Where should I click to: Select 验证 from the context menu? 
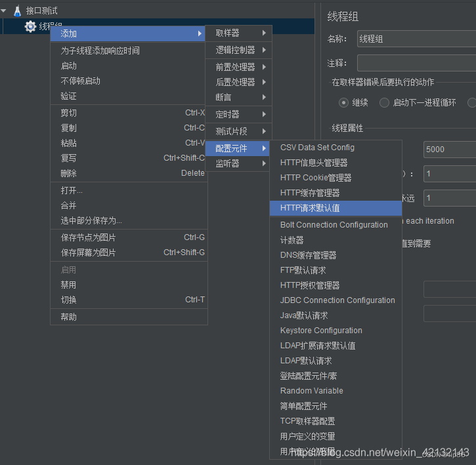[128, 96]
